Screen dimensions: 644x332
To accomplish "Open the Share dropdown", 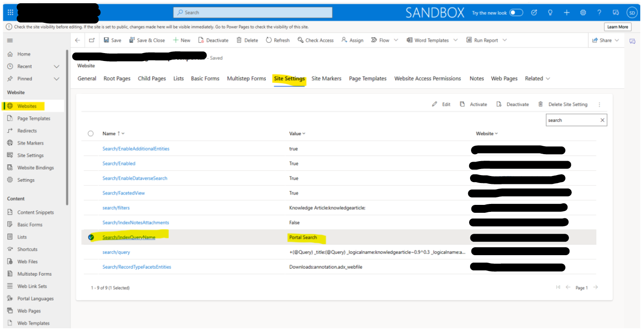I will [605, 41].
